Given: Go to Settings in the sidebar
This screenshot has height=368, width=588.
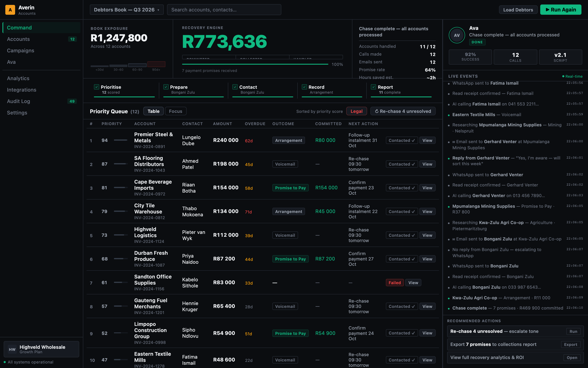Looking at the screenshot, I should pos(41,113).
